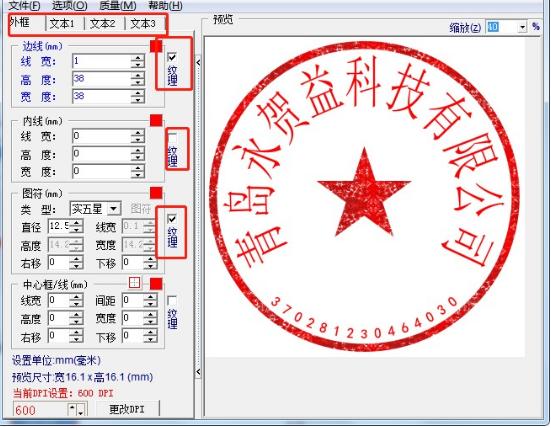Open the 选项(O) menu
Image resolution: width=551 pixels, height=428 pixels.
pos(69,5)
